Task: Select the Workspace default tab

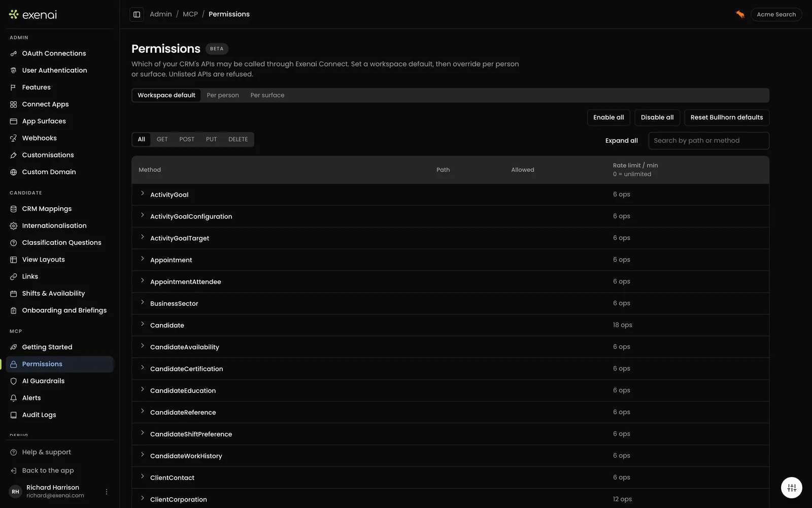Action: 166,96
